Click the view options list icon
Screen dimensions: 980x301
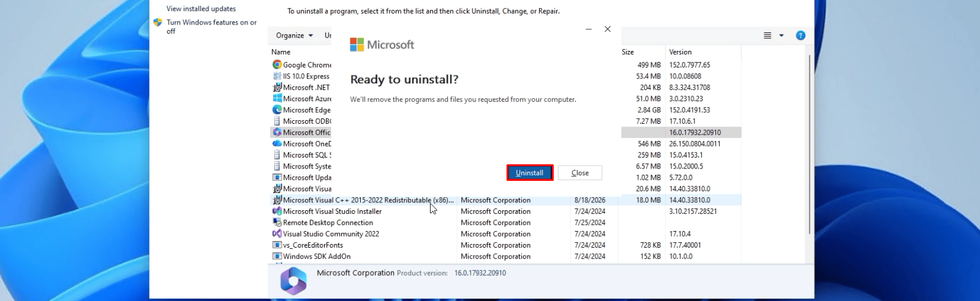click(767, 36)
